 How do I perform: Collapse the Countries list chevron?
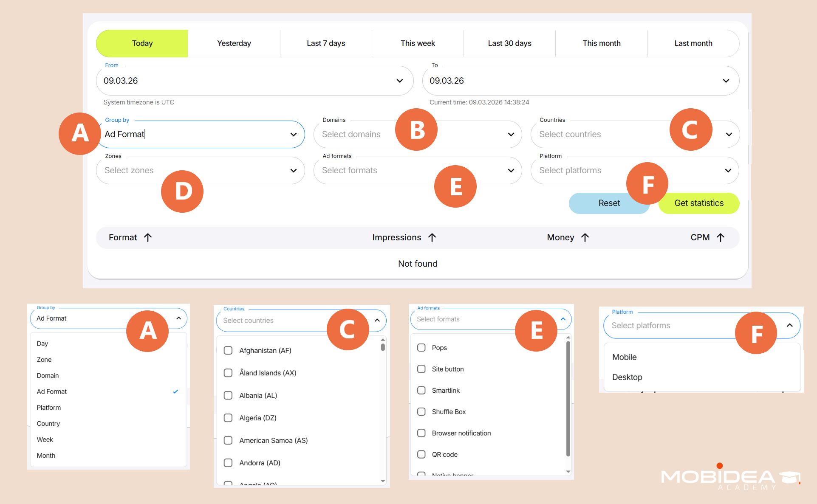377,320
